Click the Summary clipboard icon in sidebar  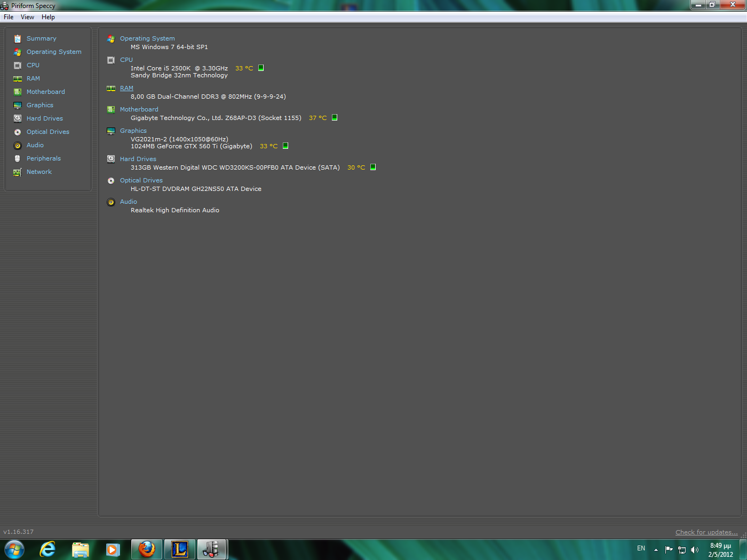click(18, 38)
